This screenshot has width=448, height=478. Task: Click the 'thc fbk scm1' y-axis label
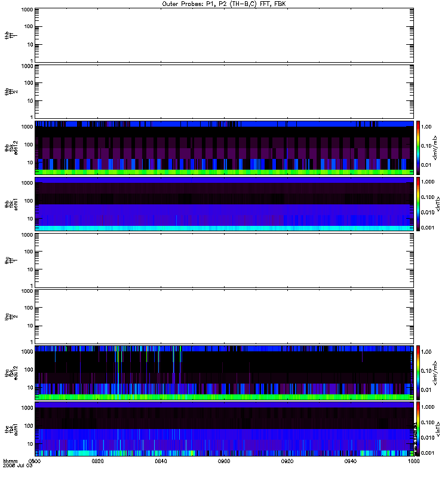coord(11,429)
